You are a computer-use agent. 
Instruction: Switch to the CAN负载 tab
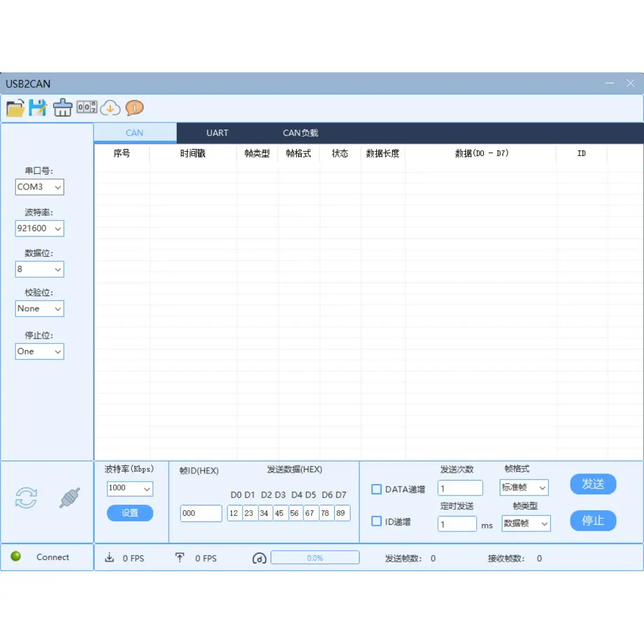pos(300,133)
